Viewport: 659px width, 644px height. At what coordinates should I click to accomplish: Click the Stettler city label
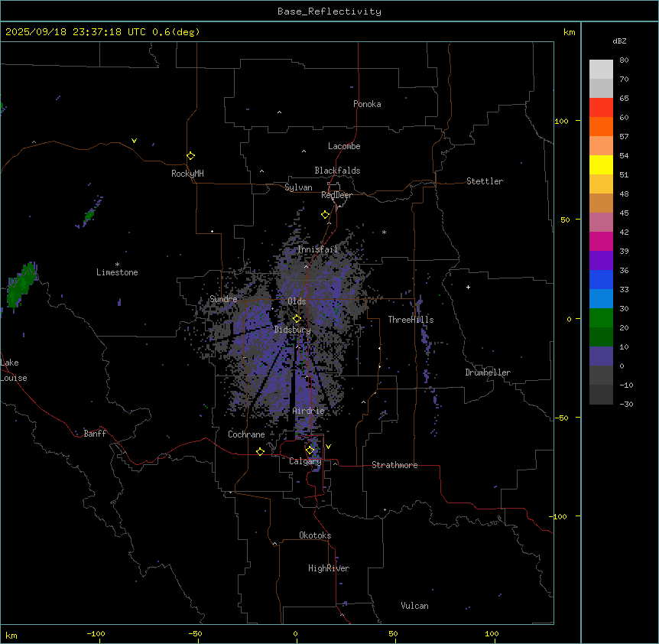tap(485, 181)
